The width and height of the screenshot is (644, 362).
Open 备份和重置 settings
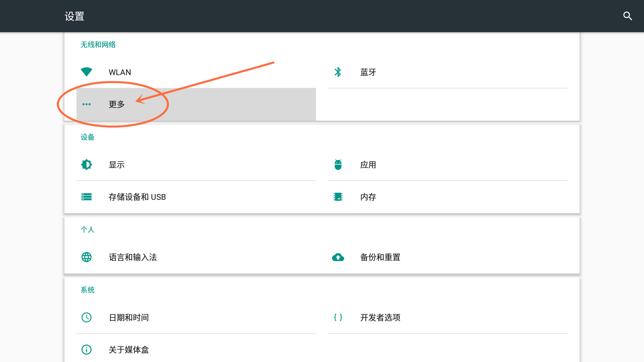448,257
